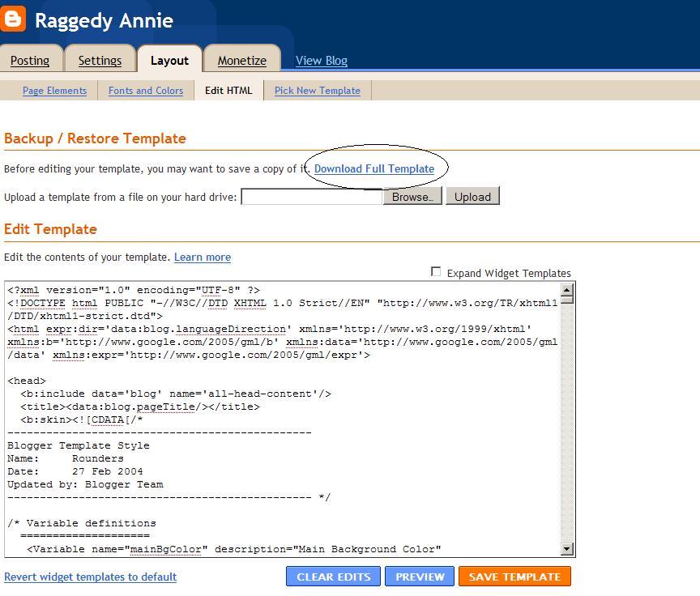The height and width of the screenshot is (596, 700).
Task: Click the PREVIEW button
Action: pyautogui.click(x=420, y=577)
